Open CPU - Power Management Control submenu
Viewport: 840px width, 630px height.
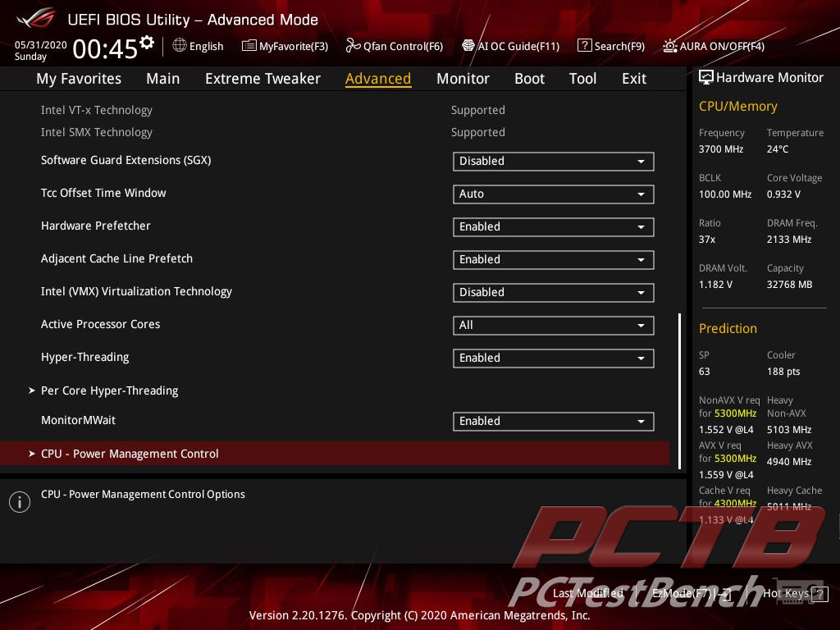[335, 454]
